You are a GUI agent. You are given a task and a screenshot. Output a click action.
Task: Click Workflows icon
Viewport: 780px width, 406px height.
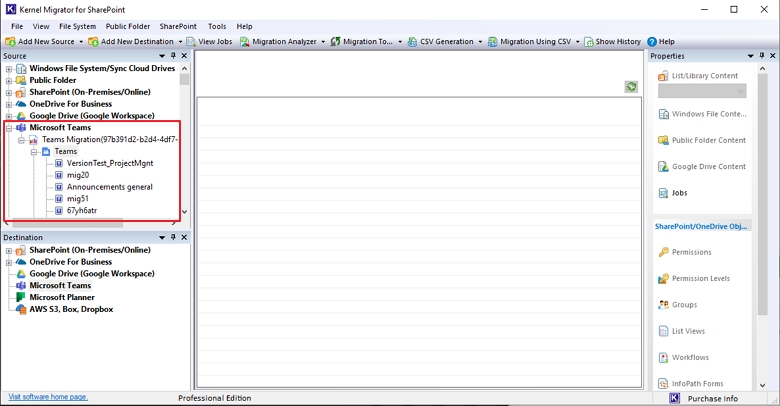(664, 358)
